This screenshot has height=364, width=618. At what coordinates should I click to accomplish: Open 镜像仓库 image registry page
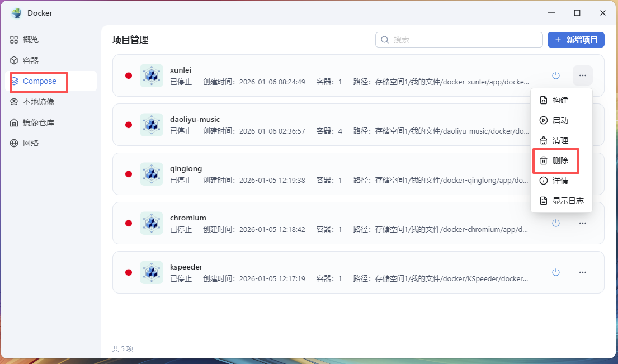[32, 122]
